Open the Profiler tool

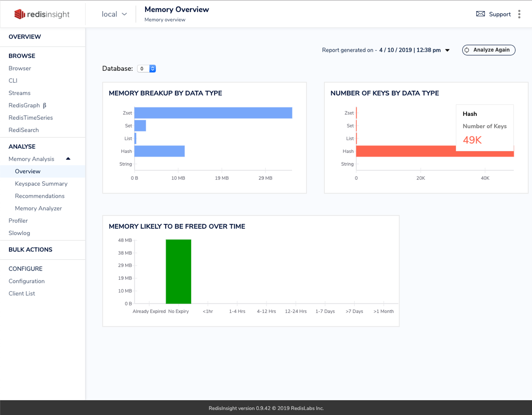pos(18,221)
